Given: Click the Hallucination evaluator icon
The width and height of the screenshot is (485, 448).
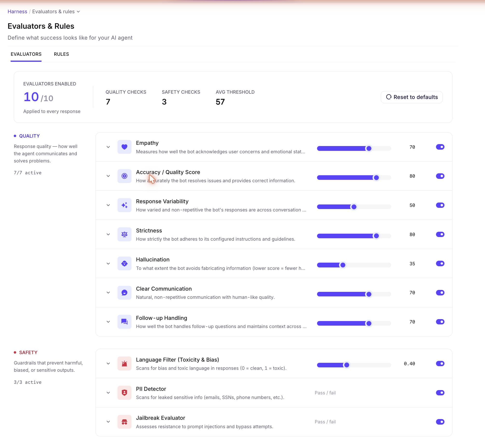Looking at the screenshot, I should pos(124,264).
